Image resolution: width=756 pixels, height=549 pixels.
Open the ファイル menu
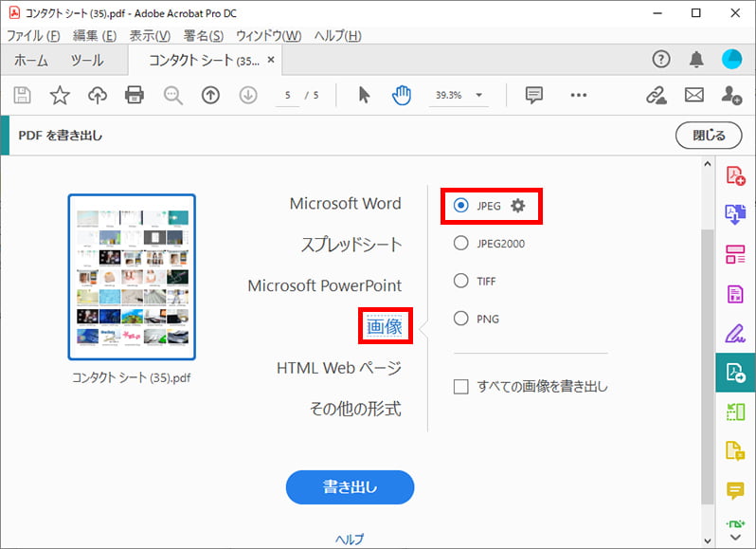click(x=34, y=36)
